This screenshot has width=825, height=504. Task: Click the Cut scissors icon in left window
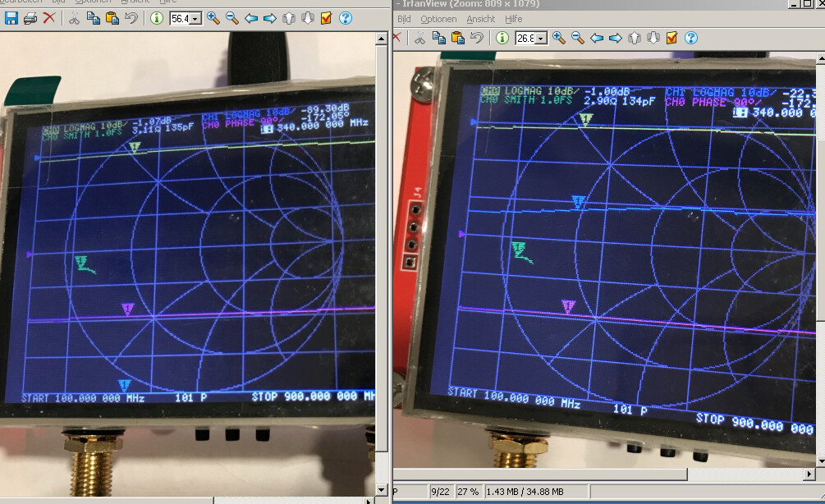coord(74,18)
